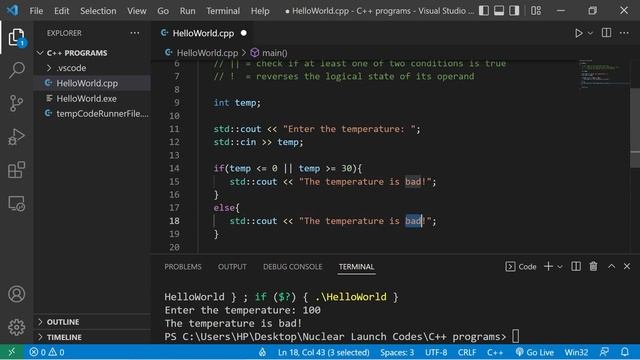Create a new terminal with plus icon
Screen dimensions: 640x360
(548, 267)
